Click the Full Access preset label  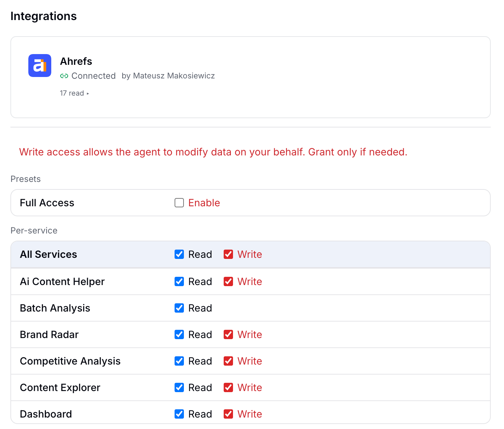(47, 203)
